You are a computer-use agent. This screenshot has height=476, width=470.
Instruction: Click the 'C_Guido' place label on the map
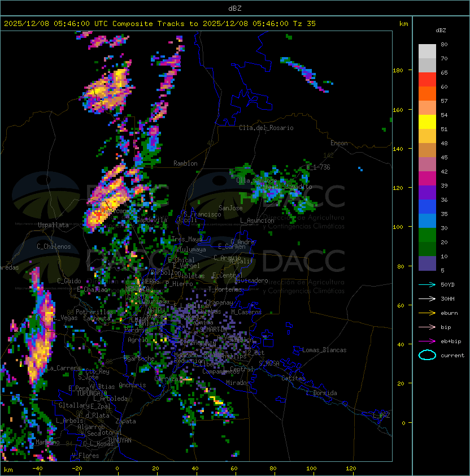69,281
